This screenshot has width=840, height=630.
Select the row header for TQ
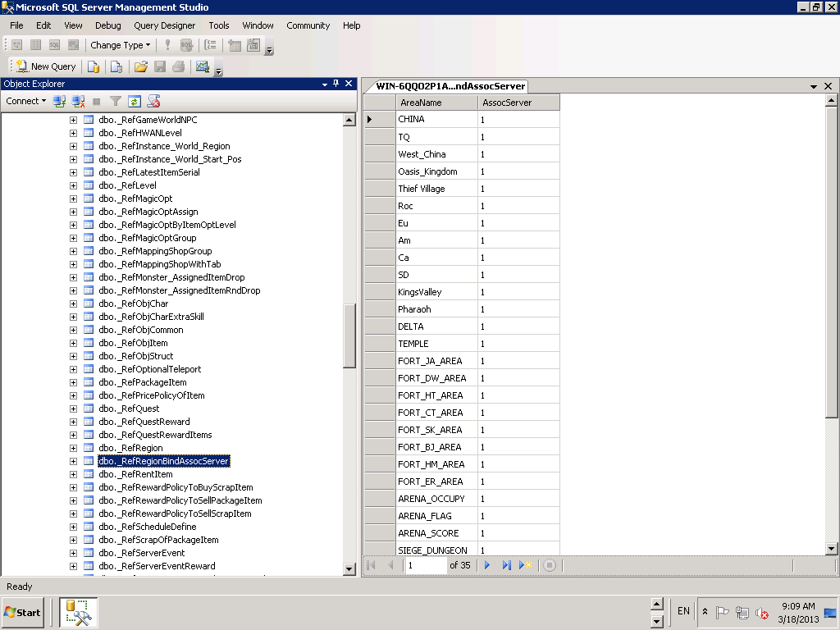click(x=380, y=137)
